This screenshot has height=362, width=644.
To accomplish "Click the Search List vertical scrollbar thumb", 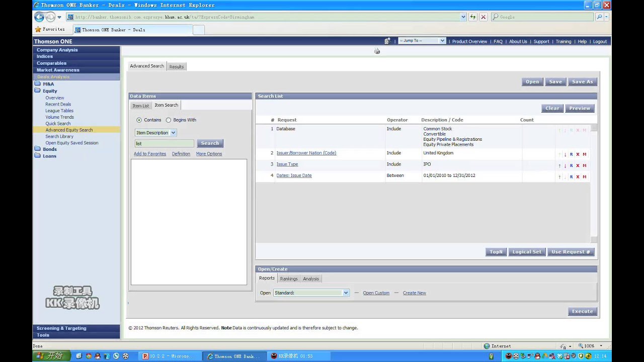I will pos(594,128).
